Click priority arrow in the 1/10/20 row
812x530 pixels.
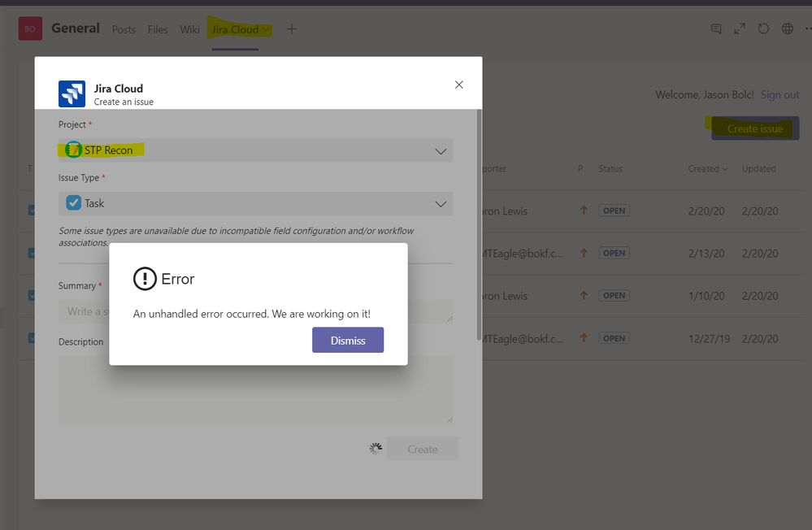[584, 295]
